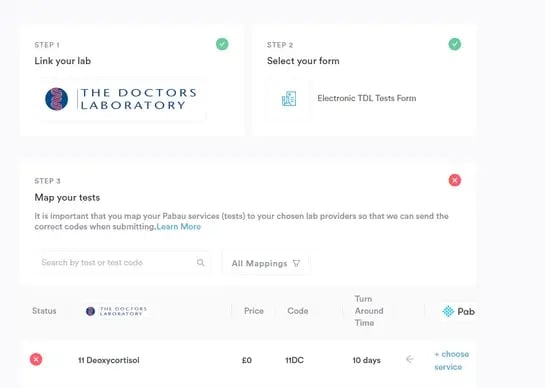
Task: Click the Price column header
Action: (254, 311)
